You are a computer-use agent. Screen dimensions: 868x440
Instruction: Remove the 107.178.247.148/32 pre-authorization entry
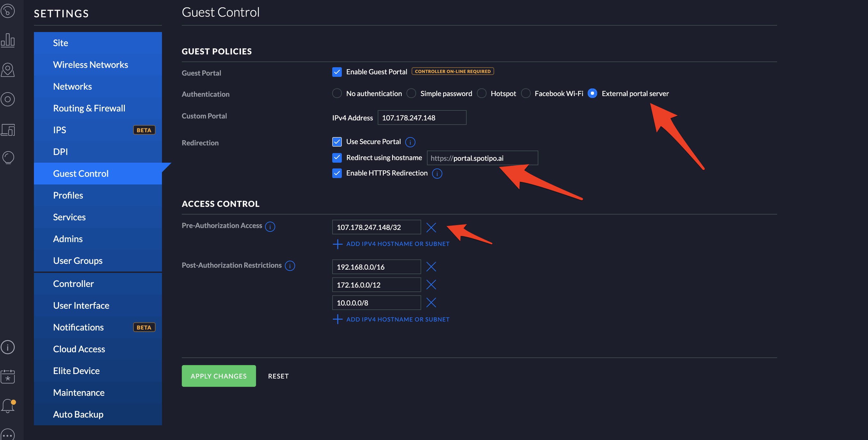pyautogui.click(x=431, y=227)
